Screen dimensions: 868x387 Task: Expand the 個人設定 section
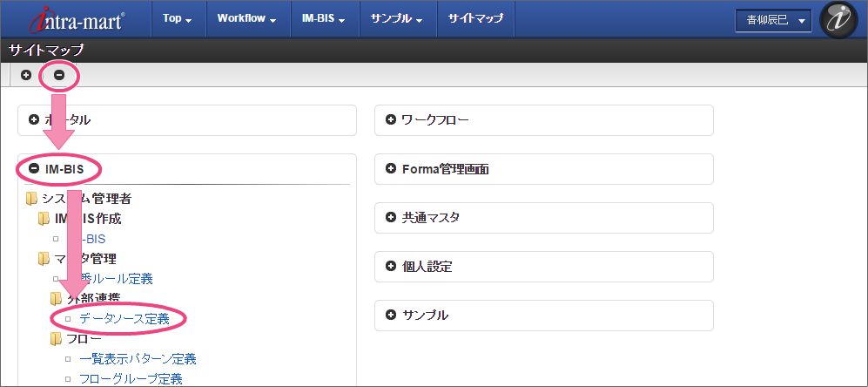(390, 266)
